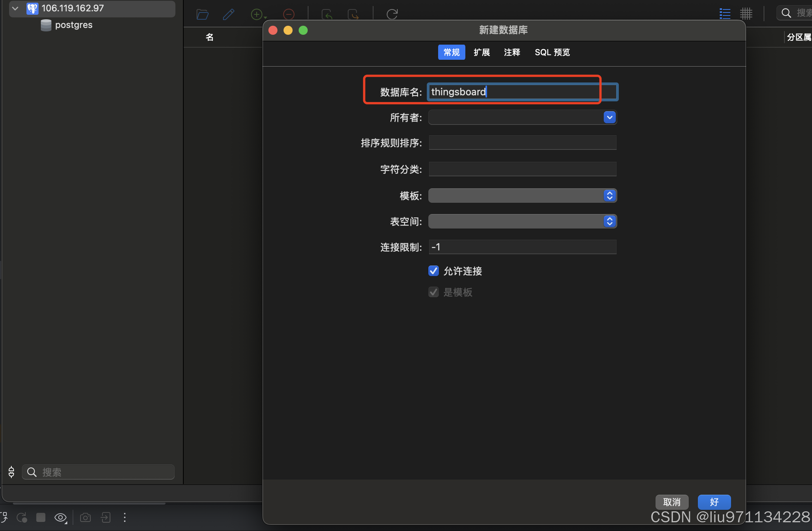Viewport: 812px width, 531px height.
Task: Switch to grid view in toolbar
Action: coord(746,14)
